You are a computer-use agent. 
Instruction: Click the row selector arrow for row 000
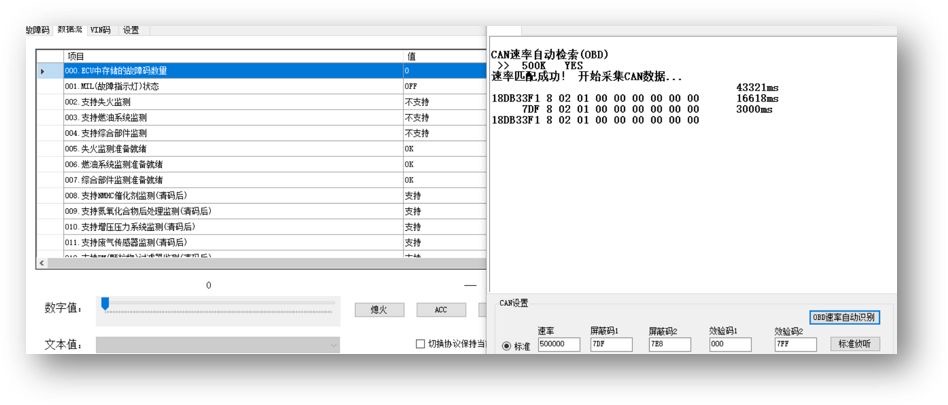pos(42,71)
